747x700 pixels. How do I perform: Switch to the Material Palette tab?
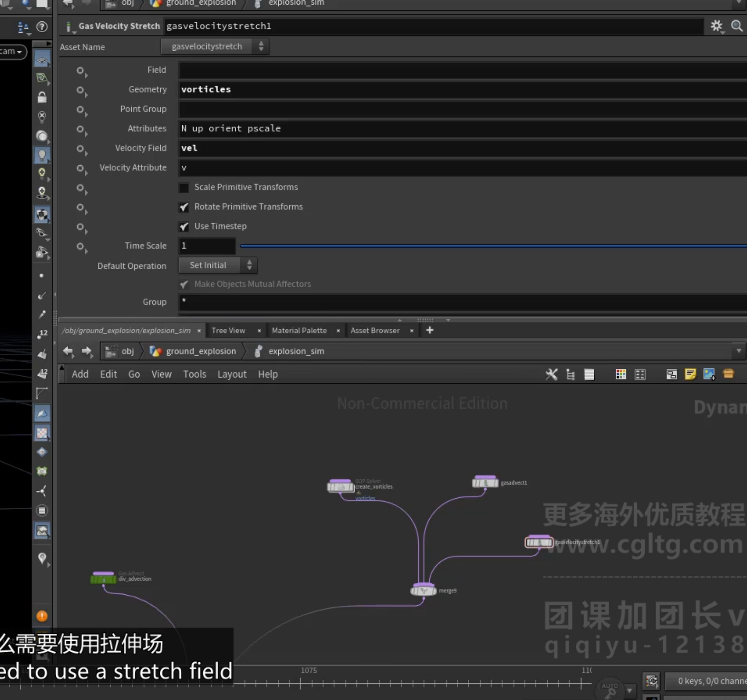pyautogui.click(x=299, y=330)
